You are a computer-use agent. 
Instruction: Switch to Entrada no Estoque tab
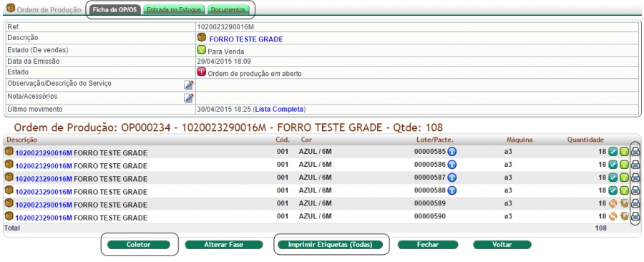click(x=174, y=9)
